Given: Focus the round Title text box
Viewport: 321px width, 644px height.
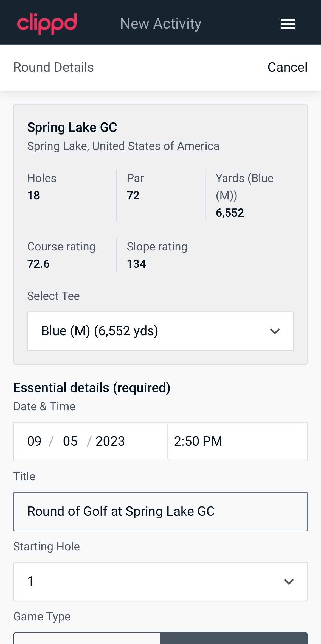Looking at the screenshot, I should click(160, 511).
